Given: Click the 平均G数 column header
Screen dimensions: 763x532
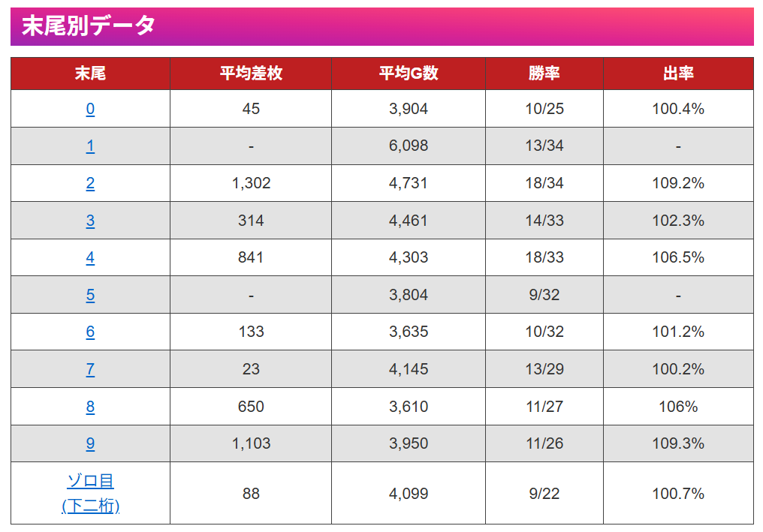Looking at the screenshot, I should point(409,74).
